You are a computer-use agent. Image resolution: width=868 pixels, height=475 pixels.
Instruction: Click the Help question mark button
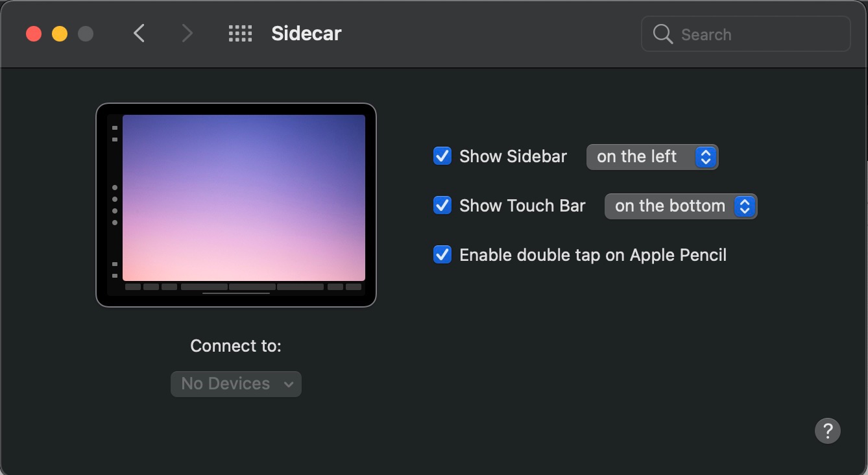point(827,430)
